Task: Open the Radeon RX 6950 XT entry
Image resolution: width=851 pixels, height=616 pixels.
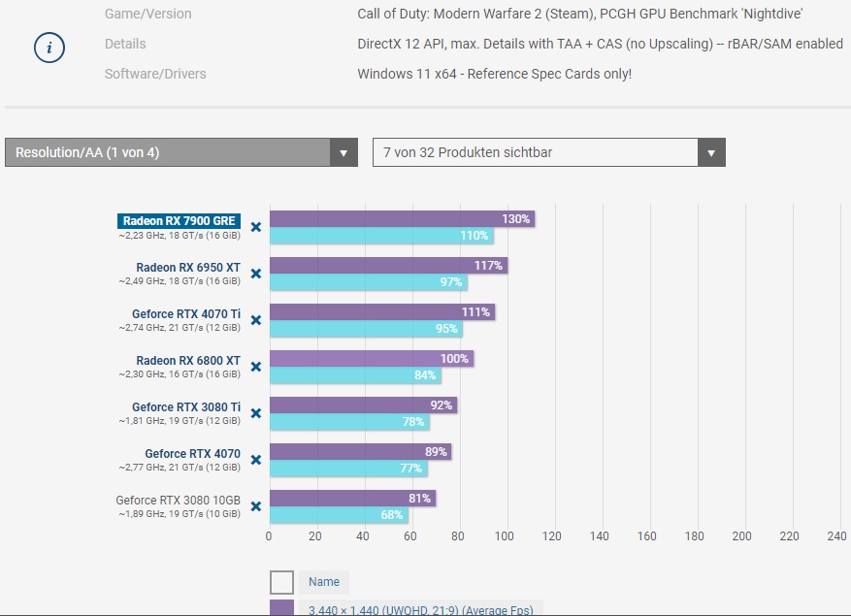Action: click(188, 268)
